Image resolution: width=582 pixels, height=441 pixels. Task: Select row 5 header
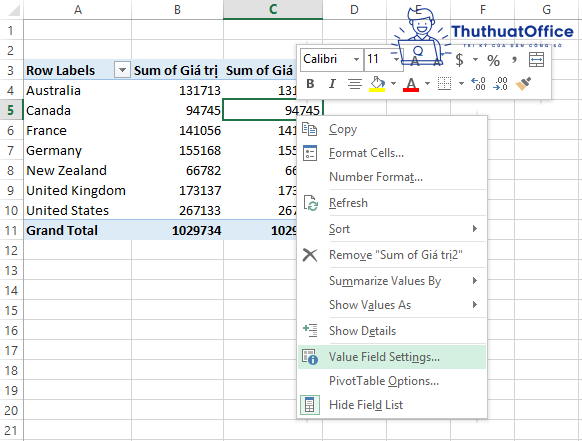point(11,110)
